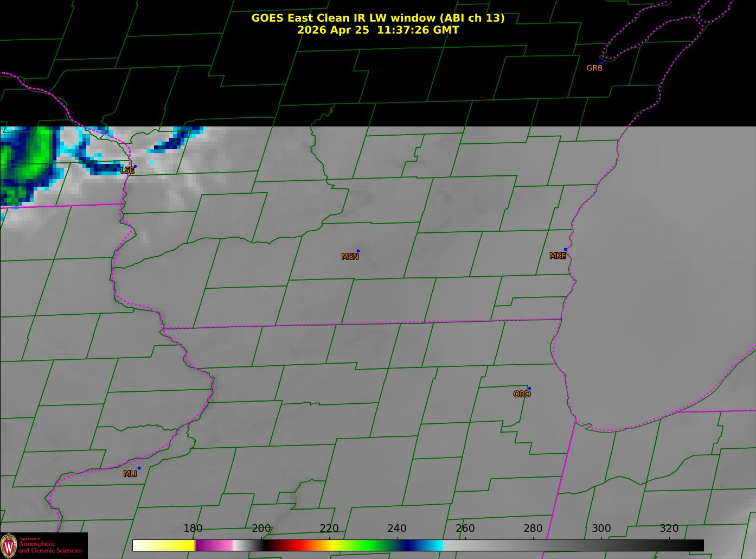Click the GRB station marker label
The image size is (756, 559).
point(594,68)
